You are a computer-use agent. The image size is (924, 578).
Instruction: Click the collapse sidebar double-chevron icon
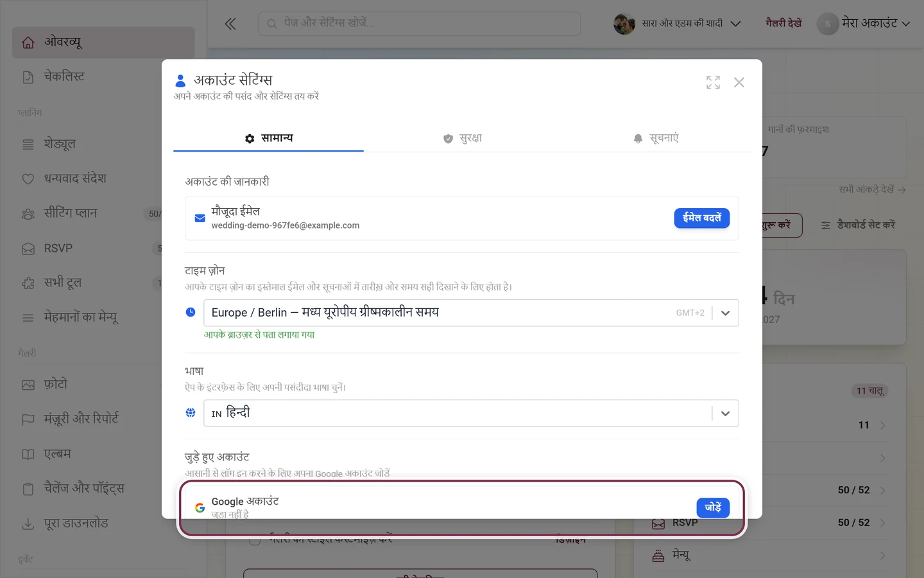(230, 24)
